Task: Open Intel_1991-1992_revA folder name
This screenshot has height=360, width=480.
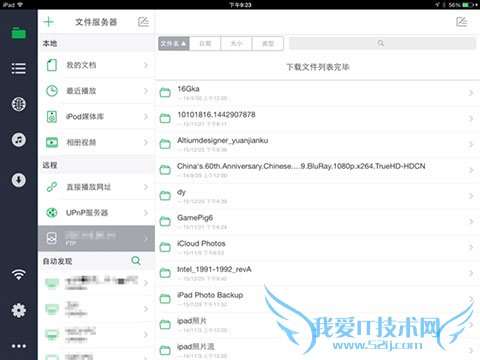Action: click(x=214, y=269)
